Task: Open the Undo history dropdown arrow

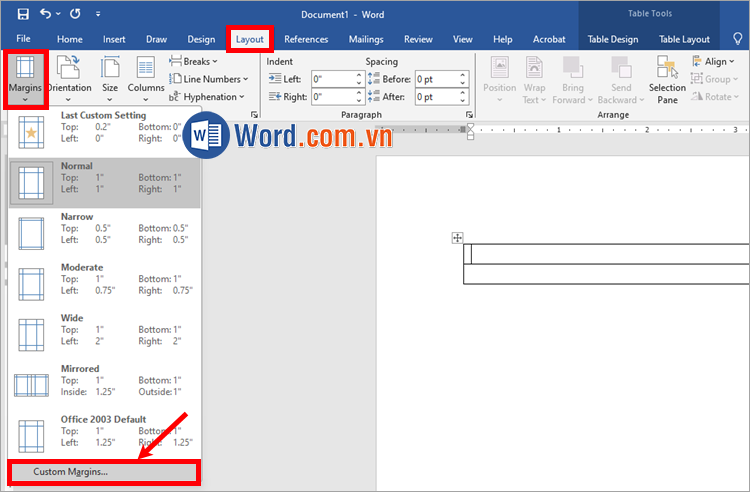Action: (58, 14)
